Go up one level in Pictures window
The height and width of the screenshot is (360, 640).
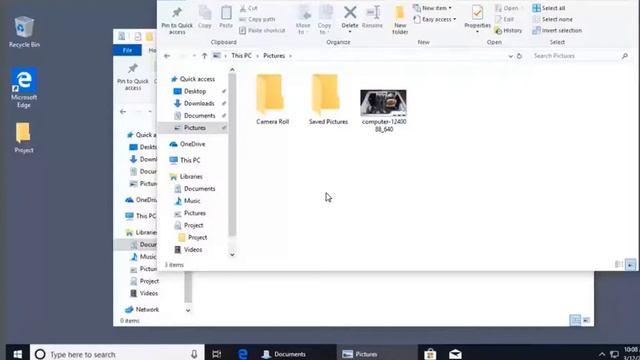click(x=204, y=56)
